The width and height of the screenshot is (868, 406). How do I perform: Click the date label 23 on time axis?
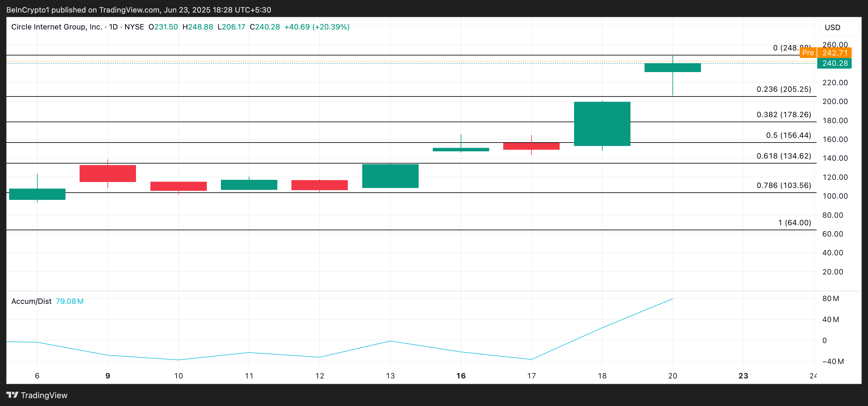click(x=743, y=376)
